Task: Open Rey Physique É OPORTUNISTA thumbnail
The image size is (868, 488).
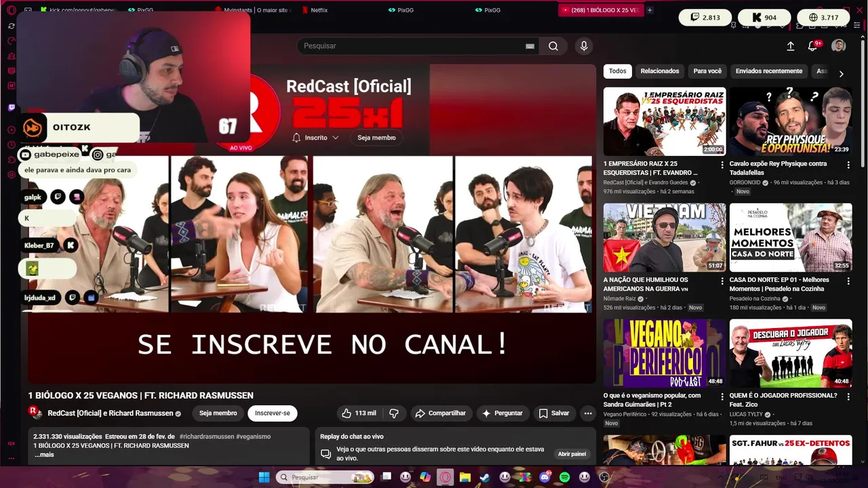Action: 791,121
